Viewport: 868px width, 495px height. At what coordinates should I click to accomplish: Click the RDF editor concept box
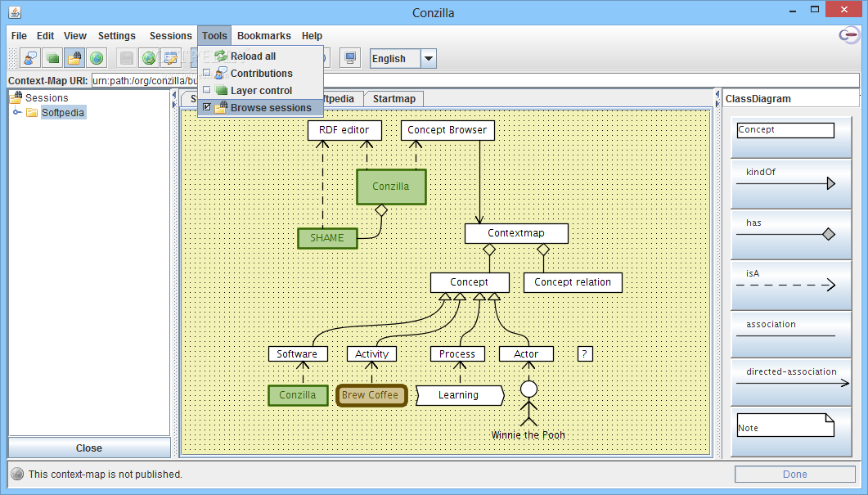344,130
